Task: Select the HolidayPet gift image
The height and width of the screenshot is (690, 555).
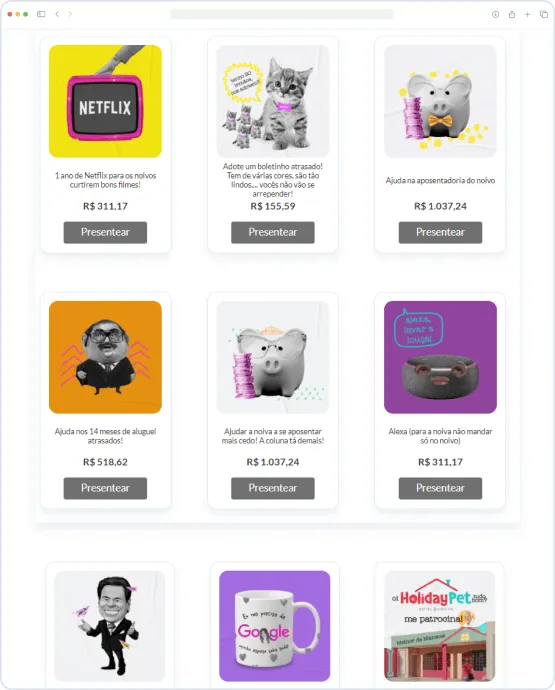Action: 440,626
